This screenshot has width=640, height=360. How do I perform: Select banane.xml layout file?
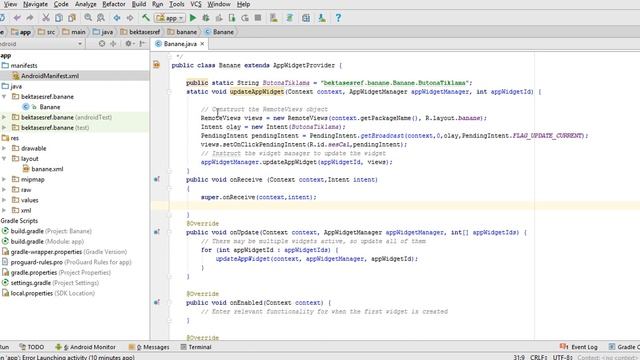tap(43, 169)
